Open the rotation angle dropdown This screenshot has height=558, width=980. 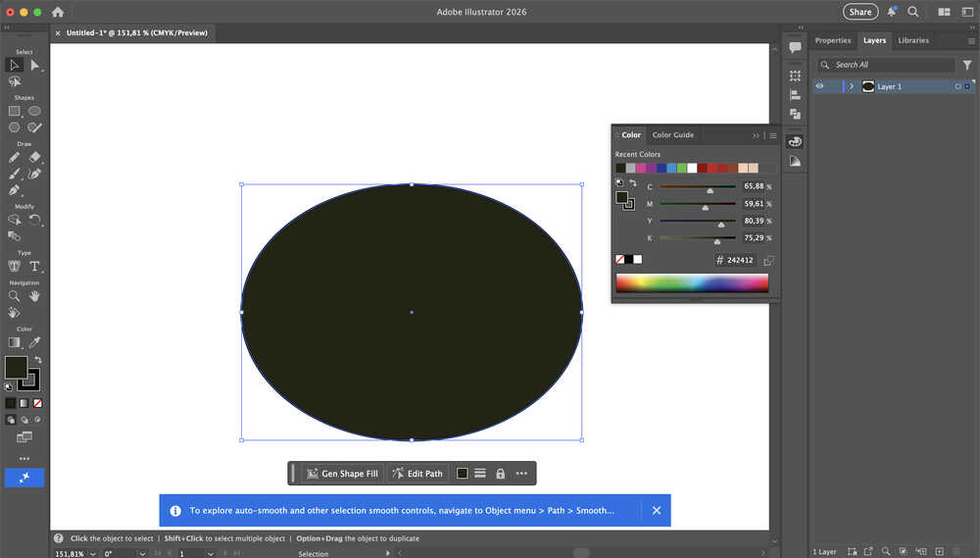pyautogui.click(x=142, y=554)
